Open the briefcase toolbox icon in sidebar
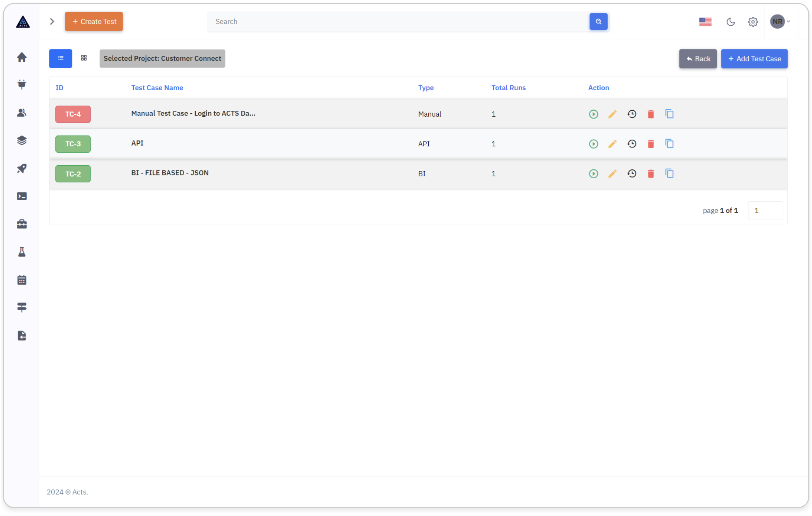 (22, 224)
